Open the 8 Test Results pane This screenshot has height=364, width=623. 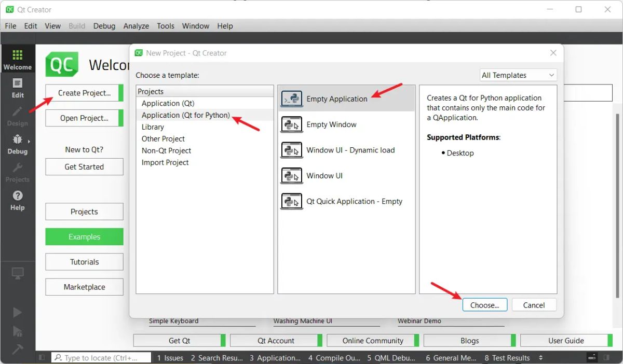point(507,358)
